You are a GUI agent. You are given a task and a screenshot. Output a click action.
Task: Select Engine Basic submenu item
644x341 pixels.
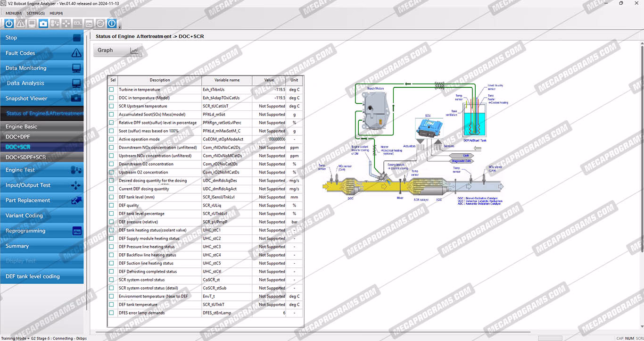click(x=41, y=126)
